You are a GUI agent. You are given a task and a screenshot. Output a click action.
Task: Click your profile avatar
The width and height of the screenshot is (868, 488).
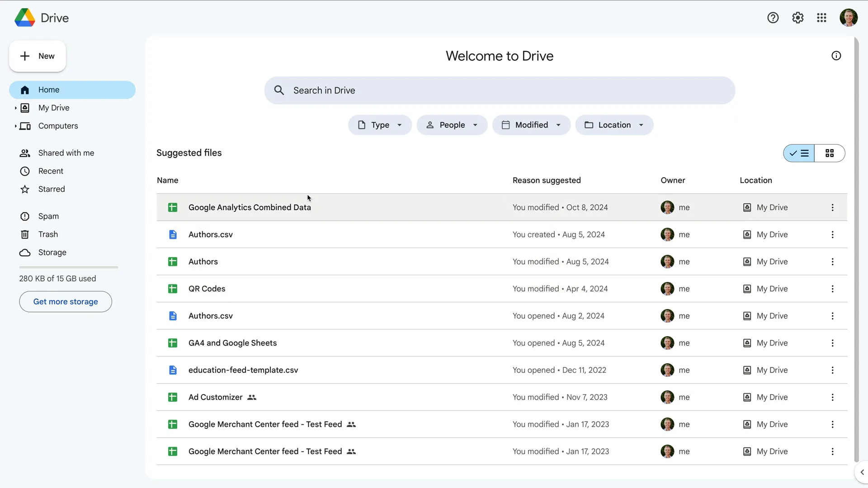(849, 18)
